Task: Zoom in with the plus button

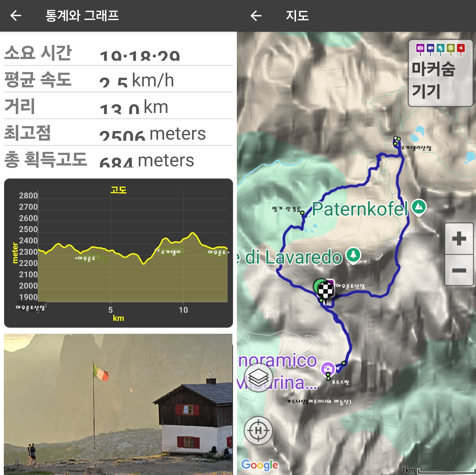Action: 459,239
